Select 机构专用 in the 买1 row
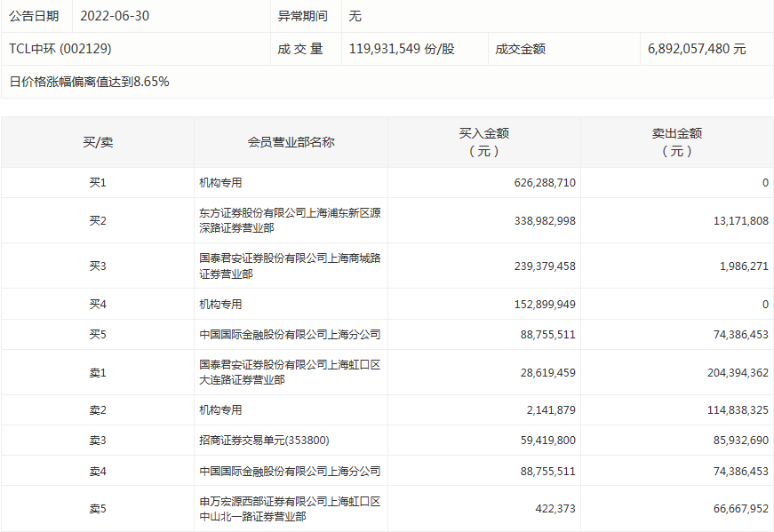 click(221, 183)
